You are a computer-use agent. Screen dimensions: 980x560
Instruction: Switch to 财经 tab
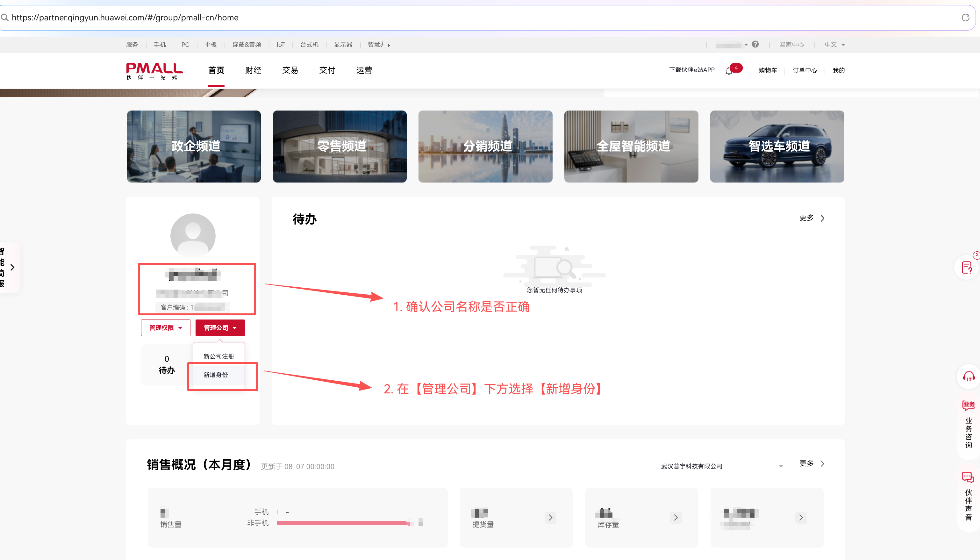[253, 70]
